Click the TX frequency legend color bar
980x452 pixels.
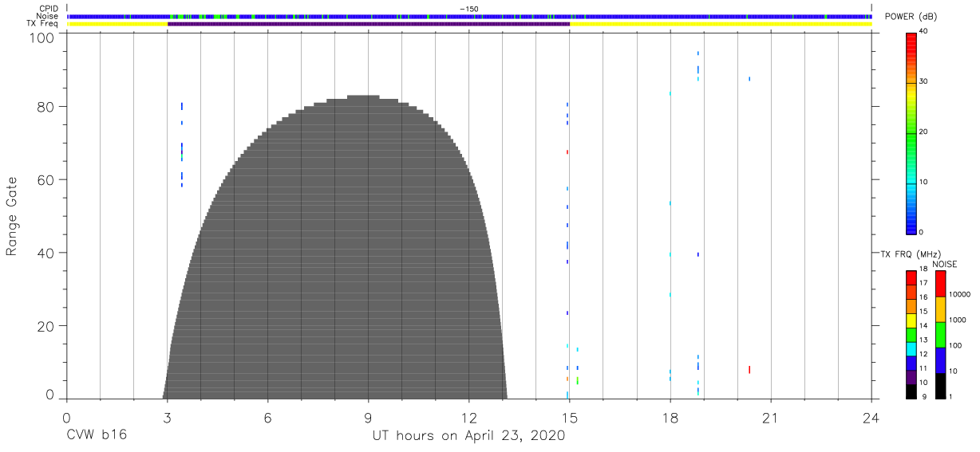click(911, 335)
